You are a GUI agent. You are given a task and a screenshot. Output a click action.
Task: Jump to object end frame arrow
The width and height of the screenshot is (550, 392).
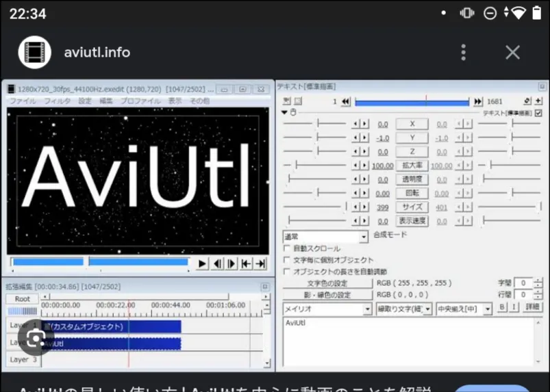click(x=478, y=101)
